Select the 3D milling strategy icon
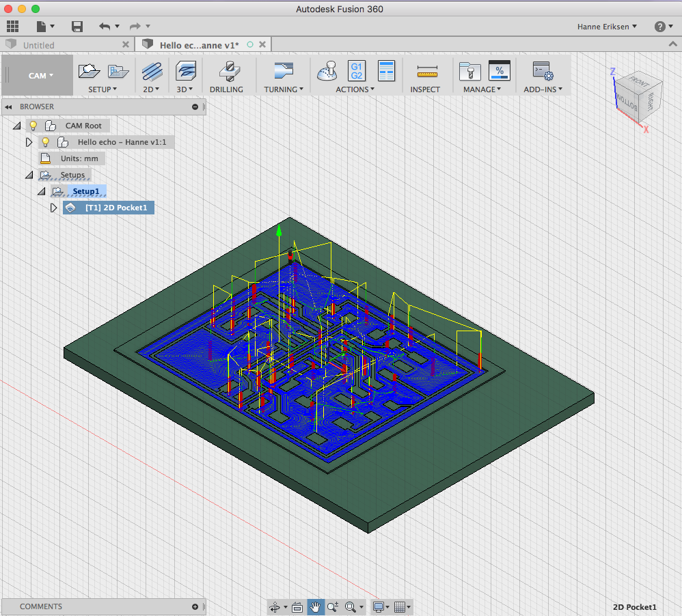Screen dimensions: 682x616 pyautogui.click(x=186, y=71)
